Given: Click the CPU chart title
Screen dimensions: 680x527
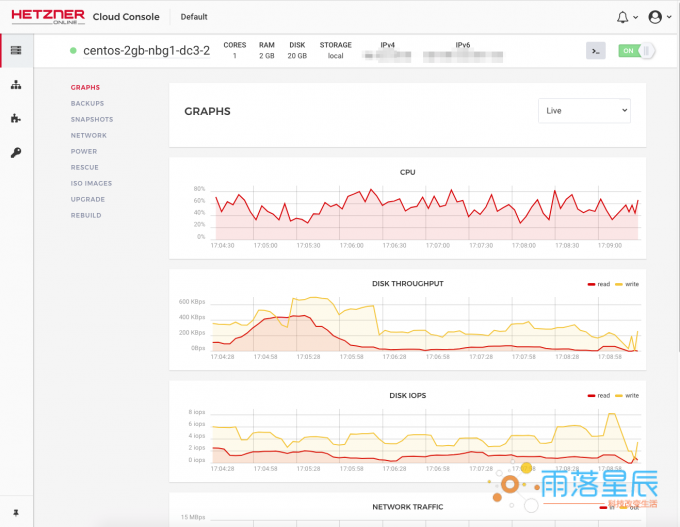Looking at the screenshot, I should tap(408, 172).
